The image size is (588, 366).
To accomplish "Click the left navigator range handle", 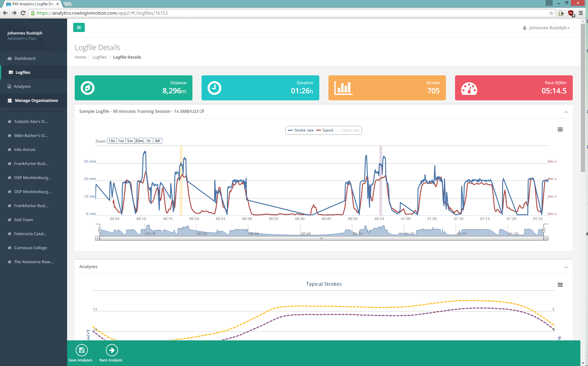I will (99, 230).
